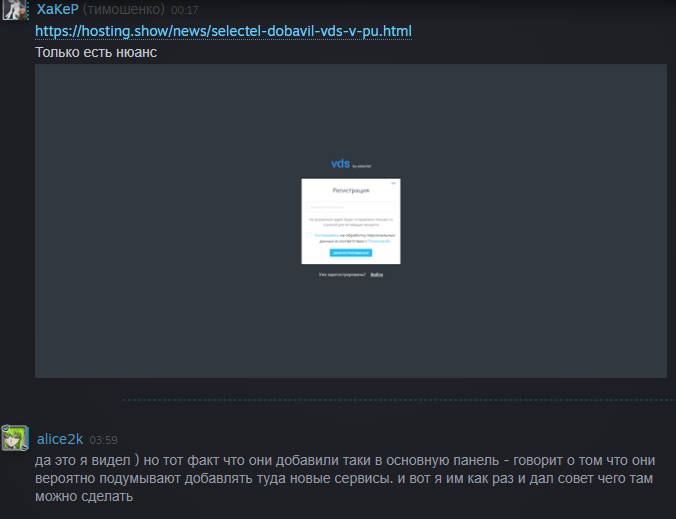
Task: Click the 00:17 message timestamp
Action: pyautogui.click(x=185, y=10)
